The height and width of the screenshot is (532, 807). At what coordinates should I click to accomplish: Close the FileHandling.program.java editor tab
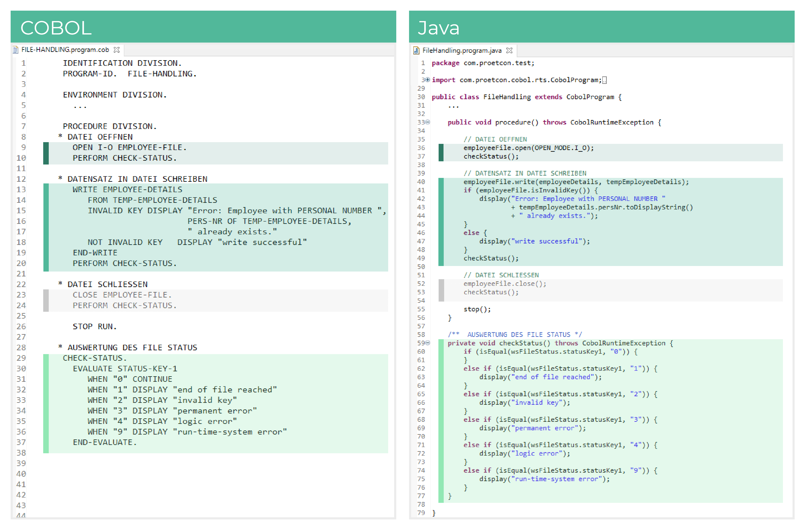[x=510, y=50]
